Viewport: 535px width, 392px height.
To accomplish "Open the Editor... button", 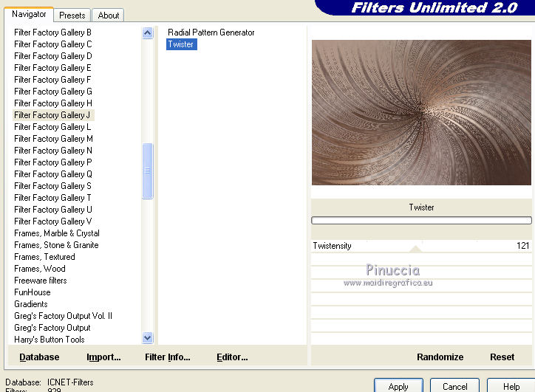I will tap(232, 357).
